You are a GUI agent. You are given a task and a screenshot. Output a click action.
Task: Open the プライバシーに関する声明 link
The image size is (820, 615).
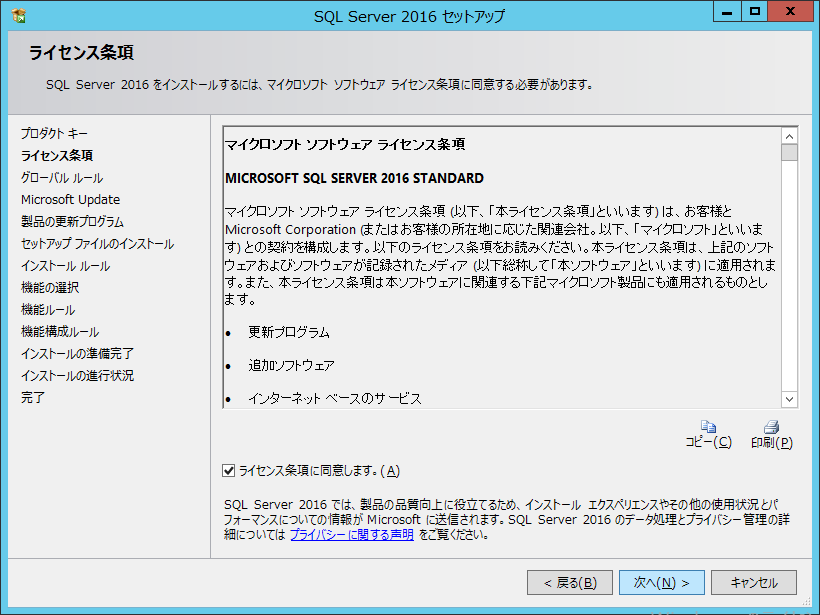tap(351, 535)
